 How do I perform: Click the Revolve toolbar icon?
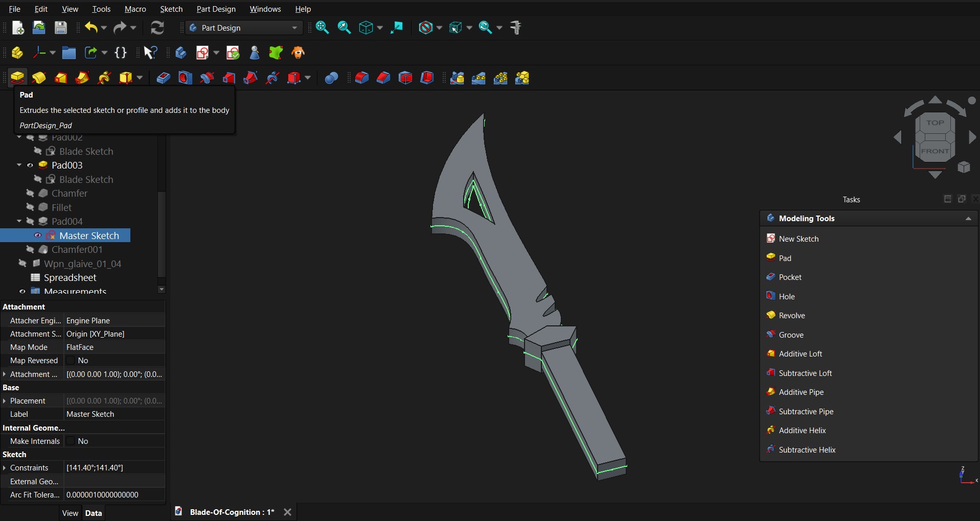(39, 78)
